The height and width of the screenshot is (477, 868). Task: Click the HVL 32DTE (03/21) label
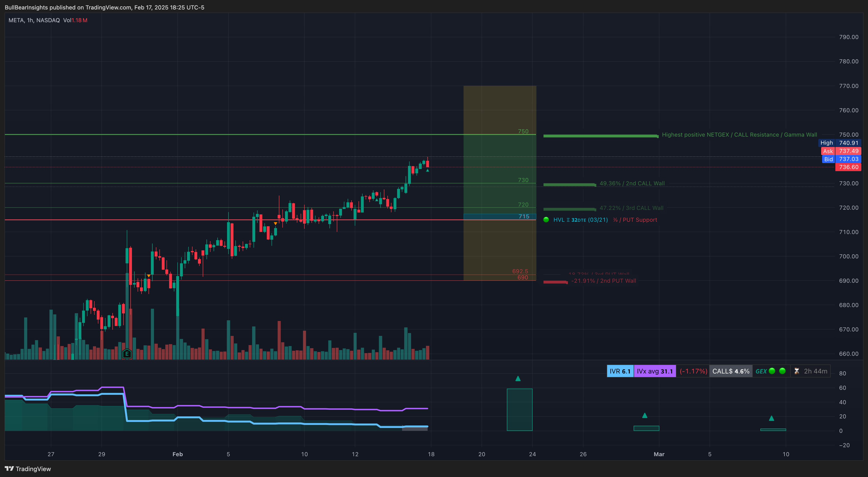[580, 220]
